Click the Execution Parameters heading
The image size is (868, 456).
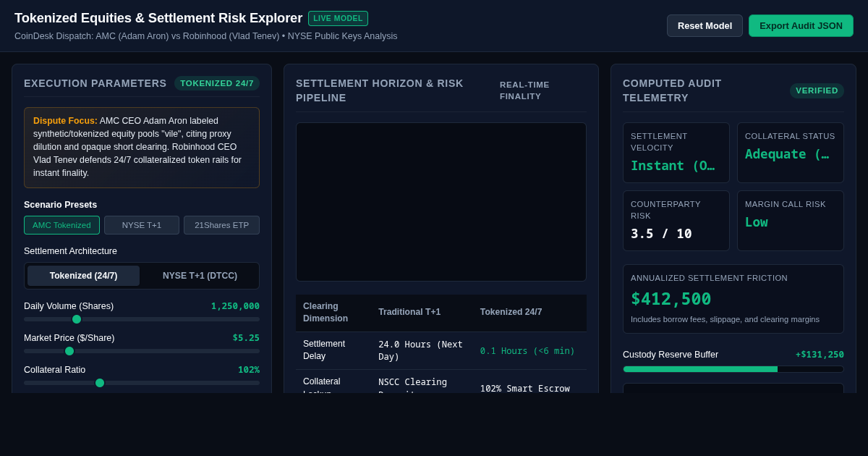(95, 83)
